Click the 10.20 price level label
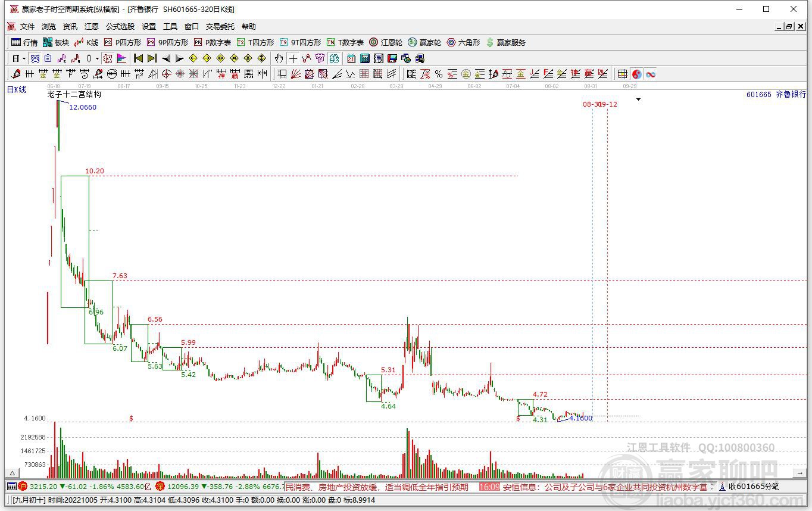Viewport: 812px width, 511px height. (95, 171)
